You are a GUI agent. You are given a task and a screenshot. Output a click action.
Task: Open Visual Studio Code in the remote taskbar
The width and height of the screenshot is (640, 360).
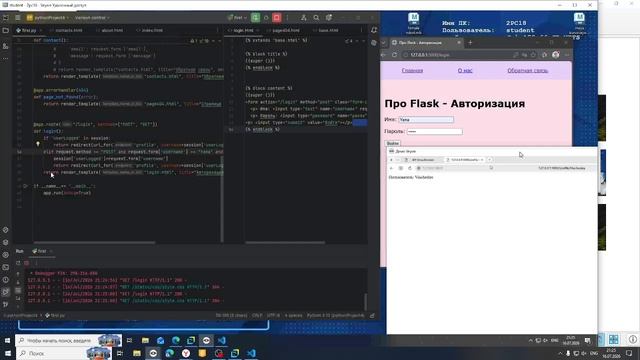[222, 340]
